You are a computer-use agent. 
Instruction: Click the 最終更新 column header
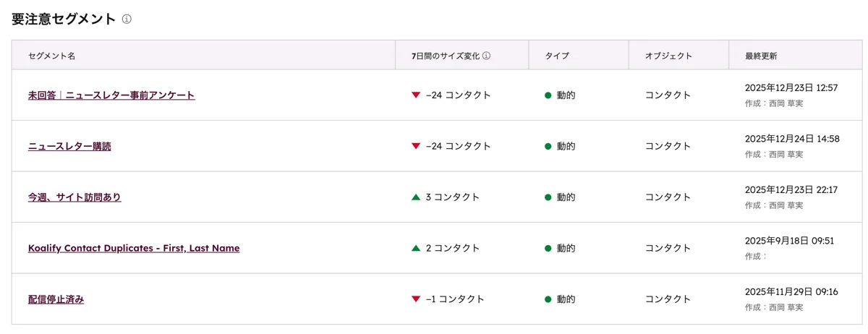pyautogui.click(x=761, y=56)
